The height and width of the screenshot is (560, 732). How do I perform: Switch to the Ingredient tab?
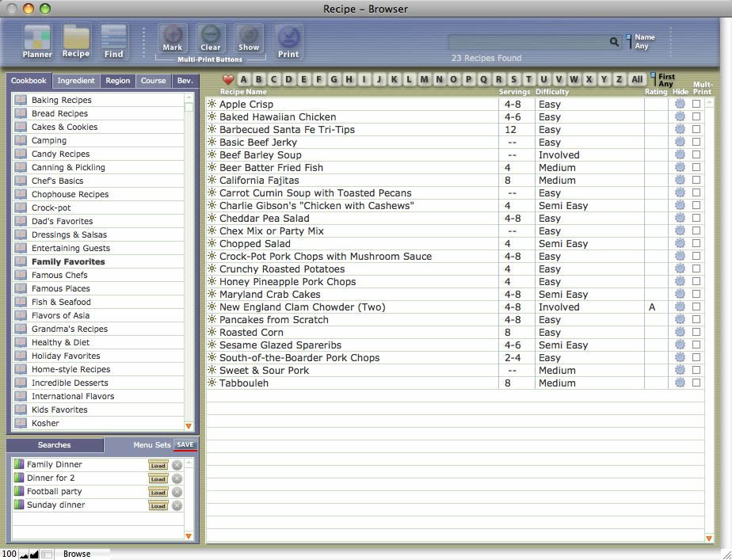click(x=76, y=81)
